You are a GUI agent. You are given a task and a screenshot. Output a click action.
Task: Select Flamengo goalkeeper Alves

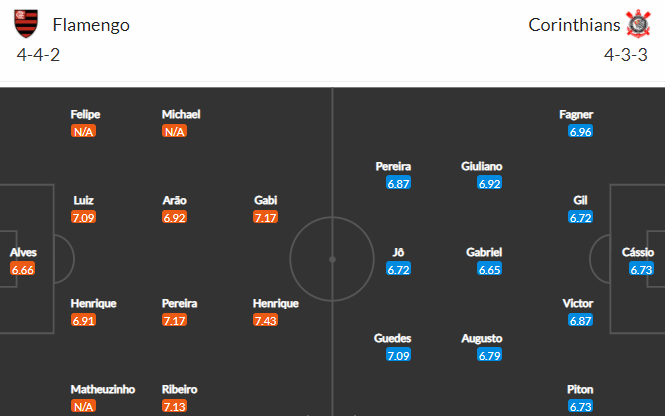(x=23, y=252)
